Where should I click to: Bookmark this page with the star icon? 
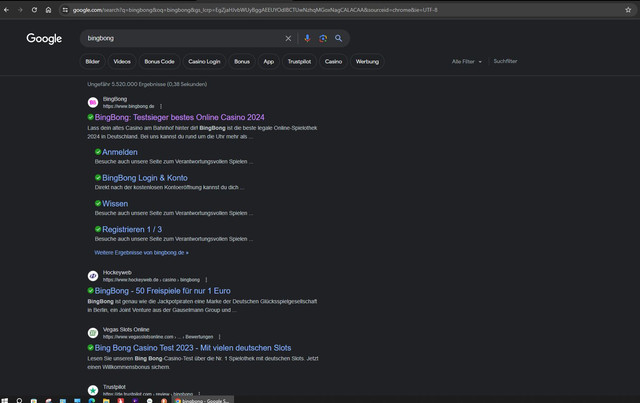point(628,10)
